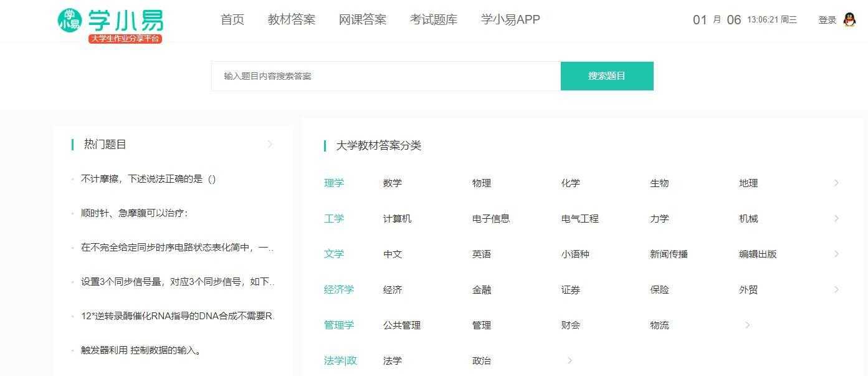Open the 数学 subject link
868x376 pixels.
point(393,183)
